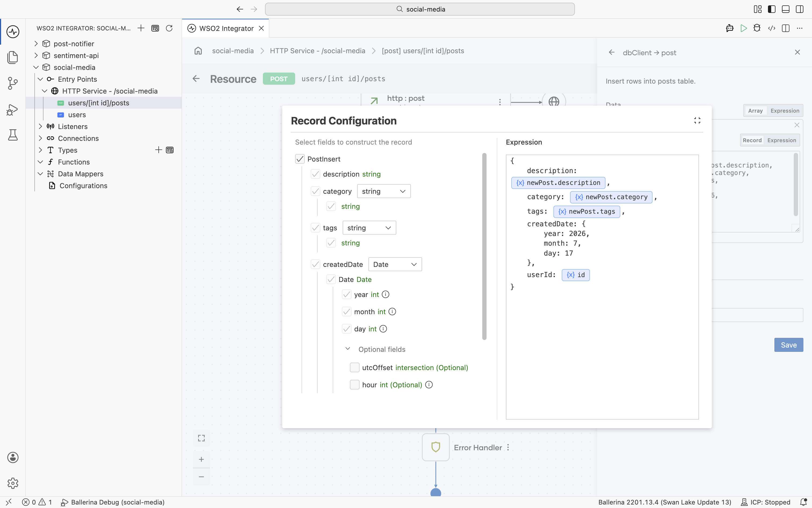Expand the post-notifier project tree node
Image resolution: width=812 pixels, height=508 pixels.
point(36,44)
